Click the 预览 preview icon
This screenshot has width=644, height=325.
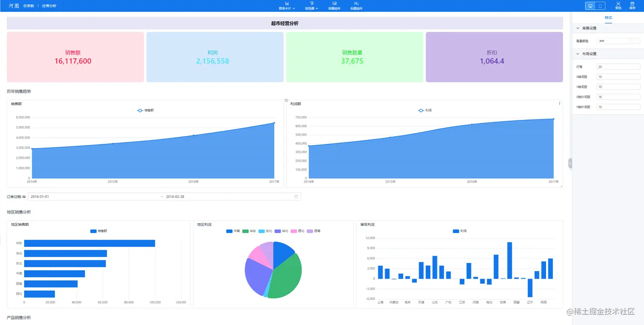click(x=618, y=6)
